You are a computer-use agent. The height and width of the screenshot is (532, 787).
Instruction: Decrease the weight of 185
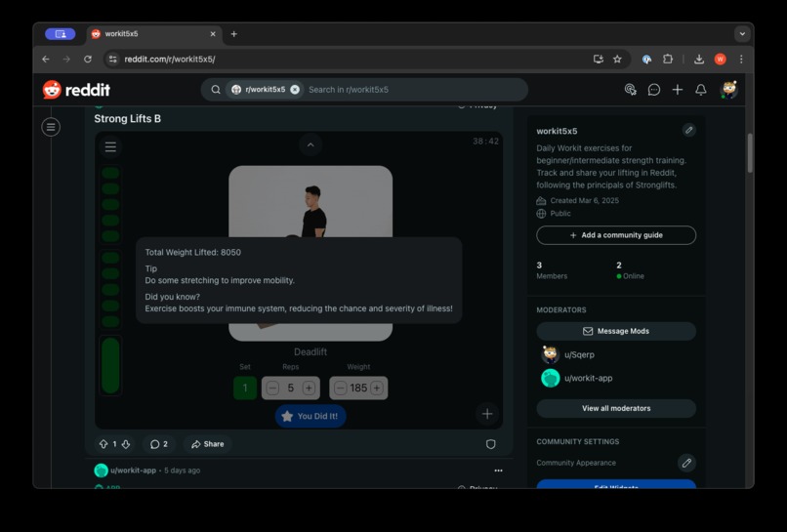coord(341,388)
